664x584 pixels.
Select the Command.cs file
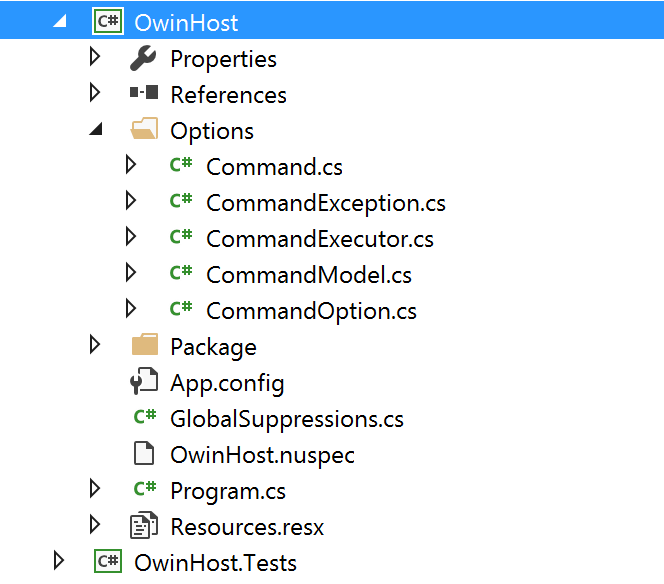pos(274,167)
